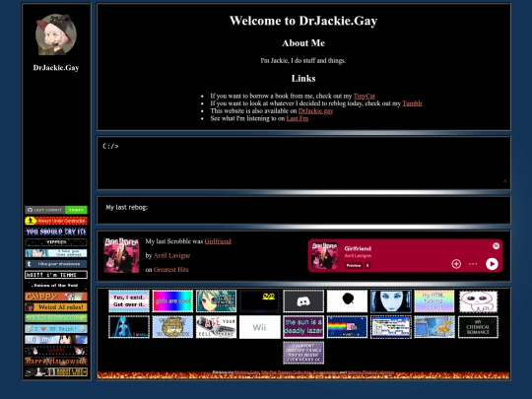532x399 pixels.
Task: Click the DVD logo stamp
Action: click(259, 300)
